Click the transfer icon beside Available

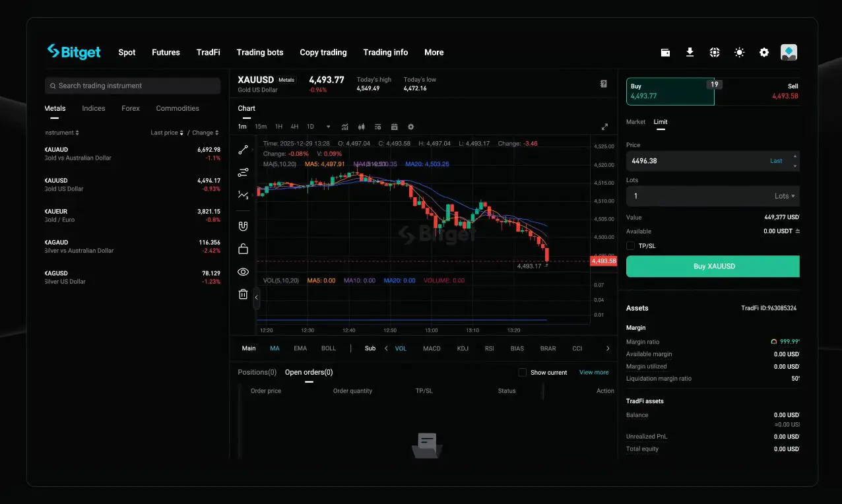[797, 231]
